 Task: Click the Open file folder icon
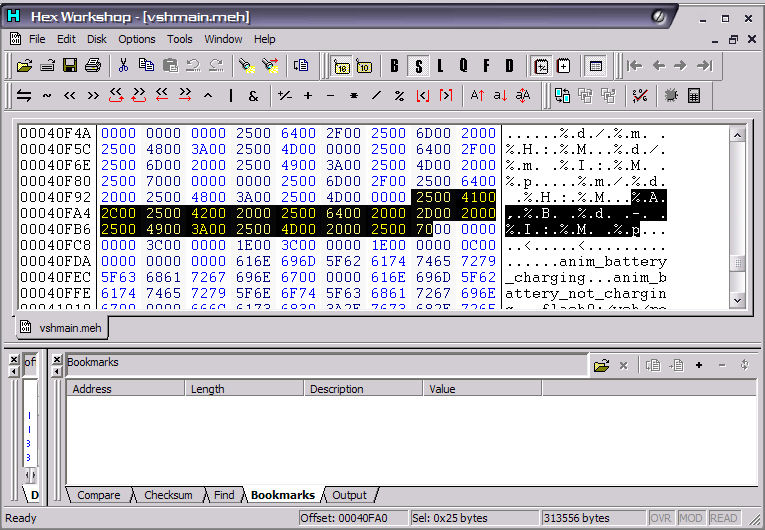24,66
